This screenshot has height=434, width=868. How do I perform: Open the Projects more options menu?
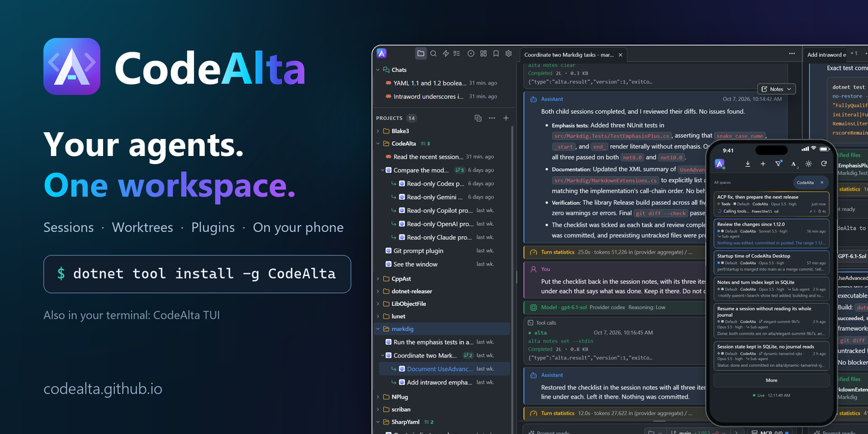493,118
